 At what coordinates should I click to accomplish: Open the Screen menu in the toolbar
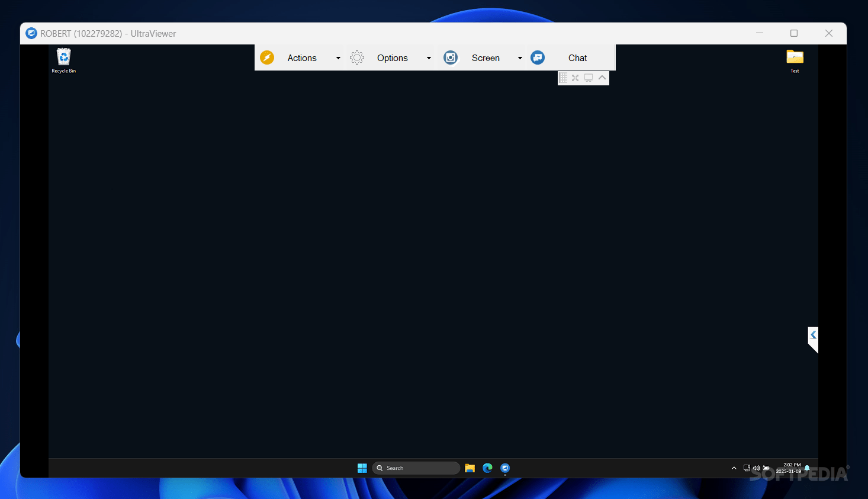[486, 58]
